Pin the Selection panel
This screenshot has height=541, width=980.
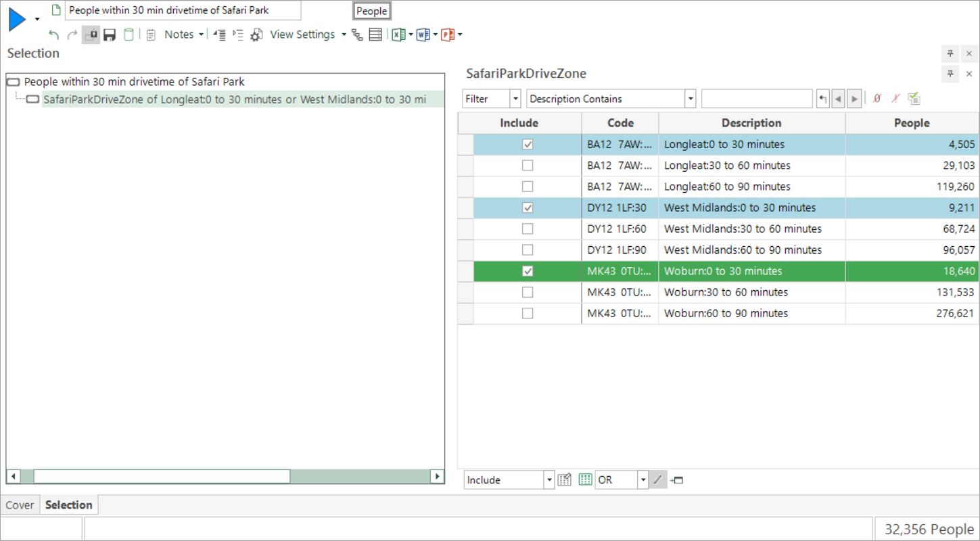950,53
